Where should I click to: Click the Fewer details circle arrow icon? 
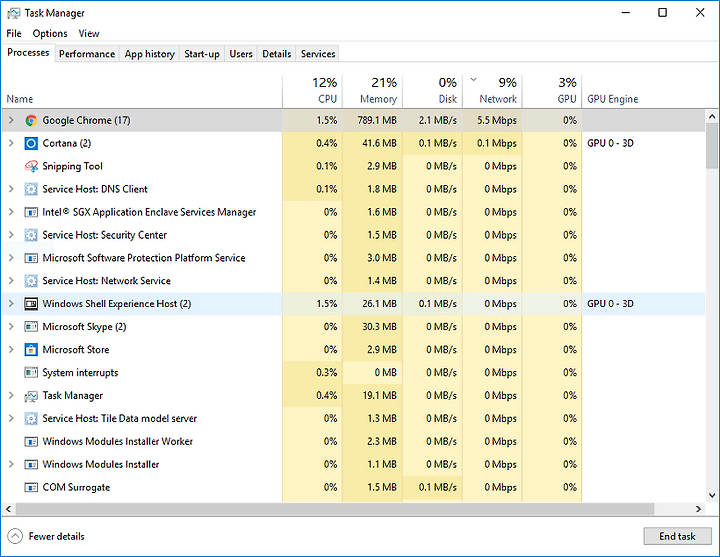coord(15,536)
